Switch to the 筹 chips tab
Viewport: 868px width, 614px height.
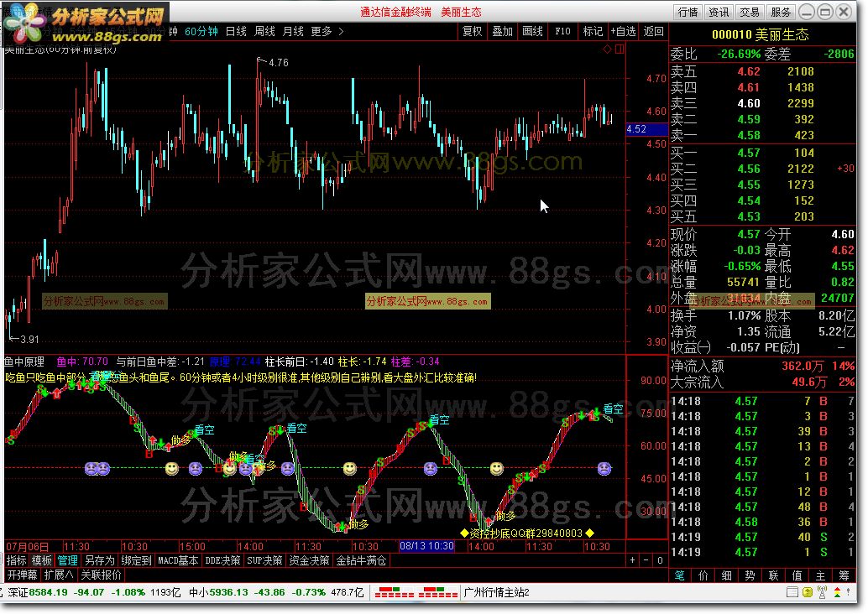(844, 575)
